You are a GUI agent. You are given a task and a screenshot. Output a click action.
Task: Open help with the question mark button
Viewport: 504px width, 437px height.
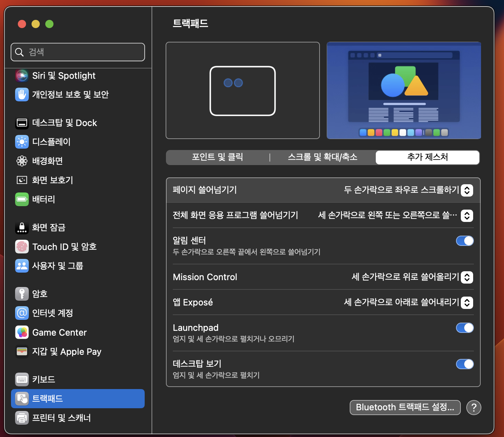point(474,408)
